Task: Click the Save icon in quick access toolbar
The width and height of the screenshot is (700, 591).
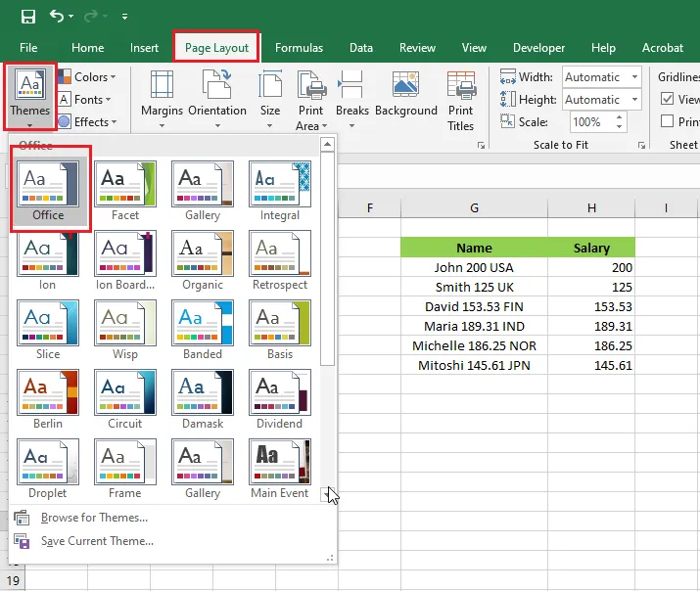Action: pyautogui.click(x=28, y=17)
